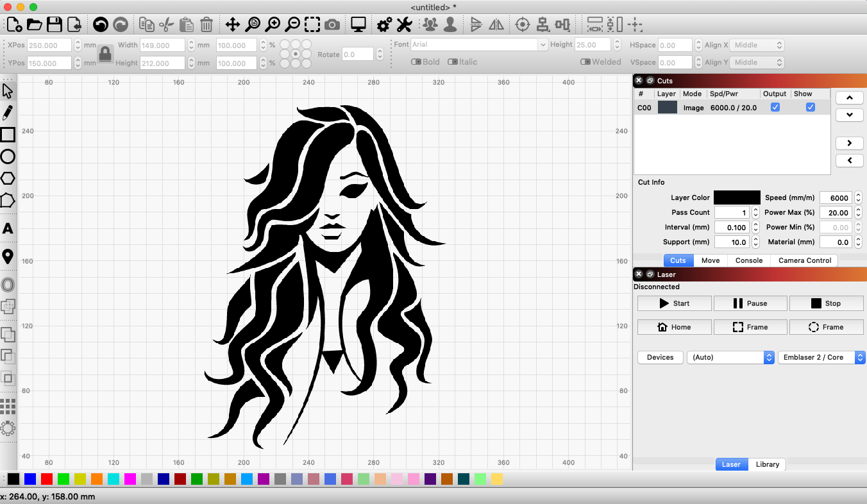Toggle the aspect ratio lock
Image resolution: width=867 pixels, height=504 pixels.
(x=105, y=54)
